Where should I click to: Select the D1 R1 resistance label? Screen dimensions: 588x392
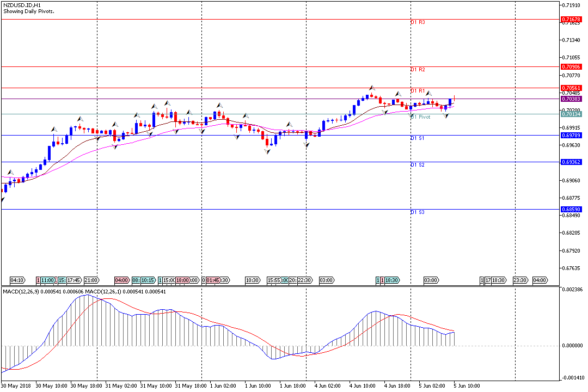(x=418, y=91)
